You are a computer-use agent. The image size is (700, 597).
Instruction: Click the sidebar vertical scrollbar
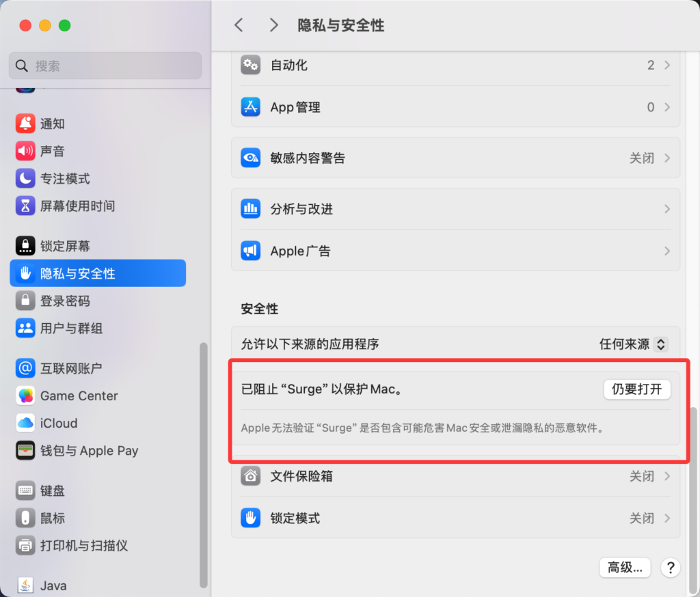[204, 465]
